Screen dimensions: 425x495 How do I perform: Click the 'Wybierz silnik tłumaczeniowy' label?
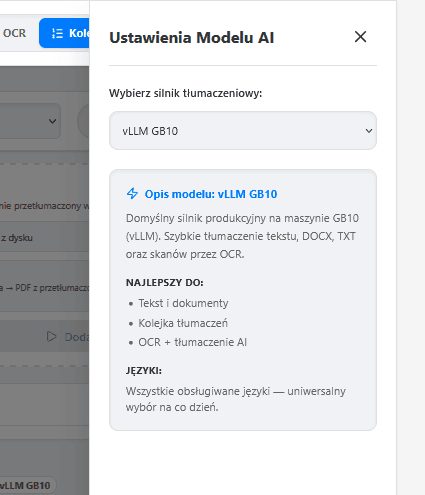pos(185,93)
